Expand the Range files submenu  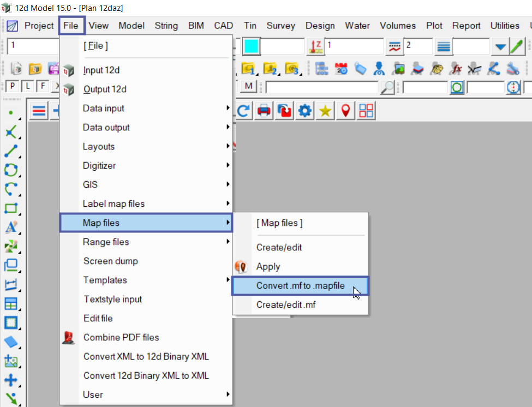click(x=146, y=242)
